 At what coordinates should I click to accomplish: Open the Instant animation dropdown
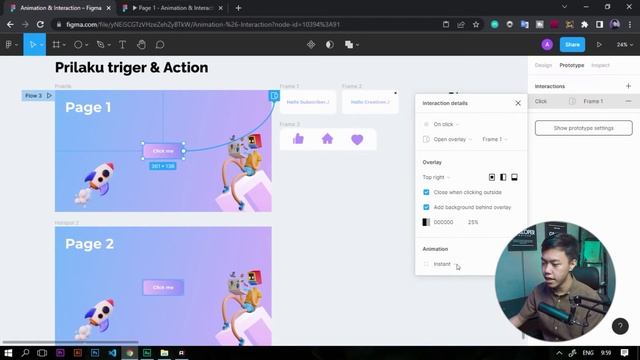tap(444, 264)
